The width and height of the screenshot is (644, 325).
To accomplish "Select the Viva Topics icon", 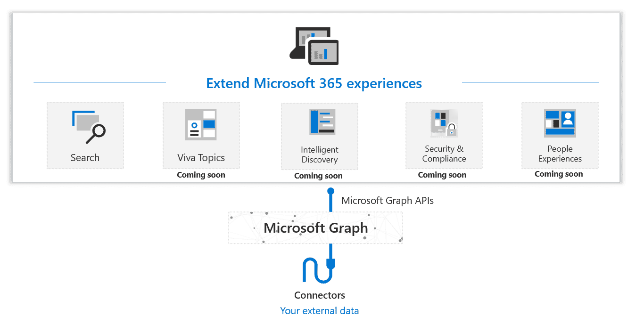I will pyautogui.click(x=201, y=124).
